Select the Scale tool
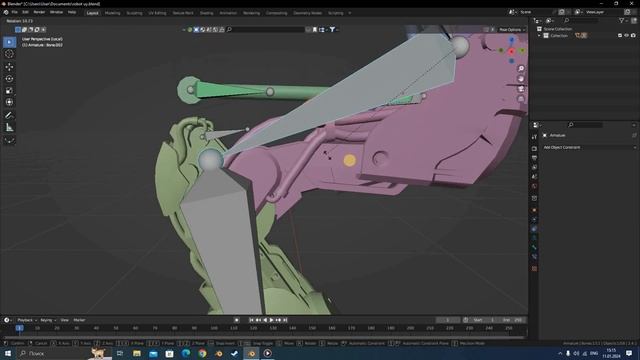This screenshot has height=360, width=640. click(x=9, y=90)
